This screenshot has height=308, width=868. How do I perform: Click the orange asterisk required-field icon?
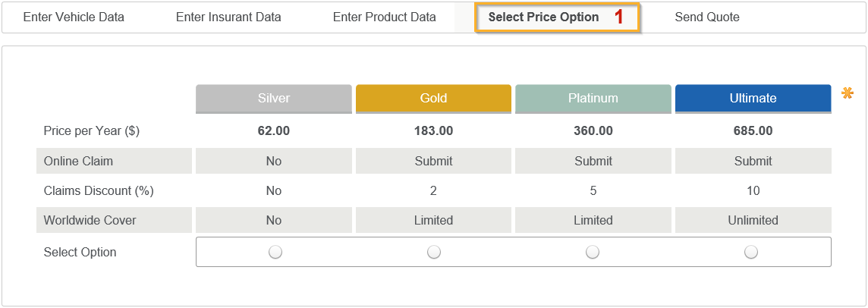(x=848, y=94)
